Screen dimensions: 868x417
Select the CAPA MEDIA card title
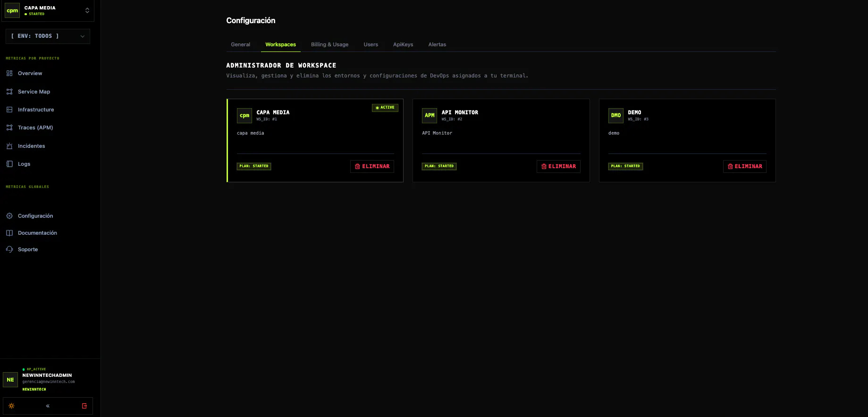pyautogui.click(x=273, y=112)
